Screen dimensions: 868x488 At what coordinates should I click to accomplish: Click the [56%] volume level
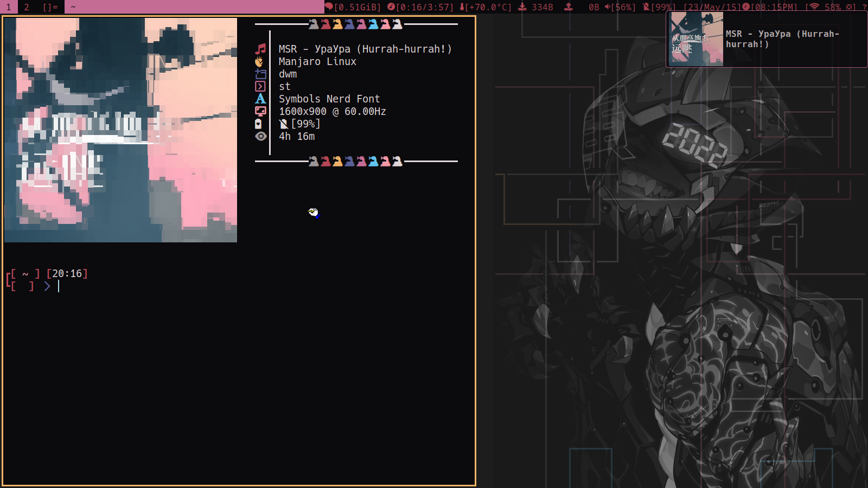pyautogui.click(x=623, y=7)
